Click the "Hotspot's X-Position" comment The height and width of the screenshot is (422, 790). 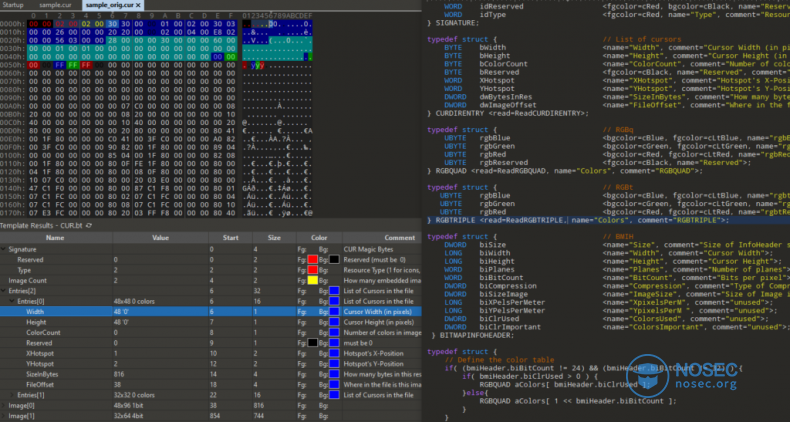pos(373,354)
